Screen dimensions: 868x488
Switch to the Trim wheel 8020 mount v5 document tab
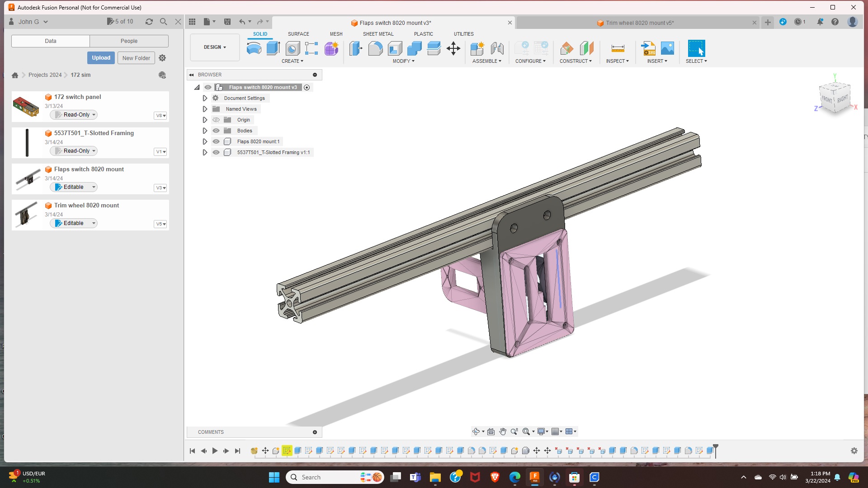point(640,23)
